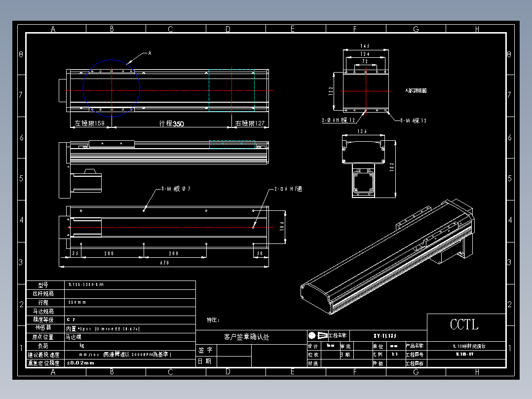Viewport: 532px width, 399px height.
Task: Select the '2-Ø6H7深12' hole callout
Action: (x=338, y=120)
